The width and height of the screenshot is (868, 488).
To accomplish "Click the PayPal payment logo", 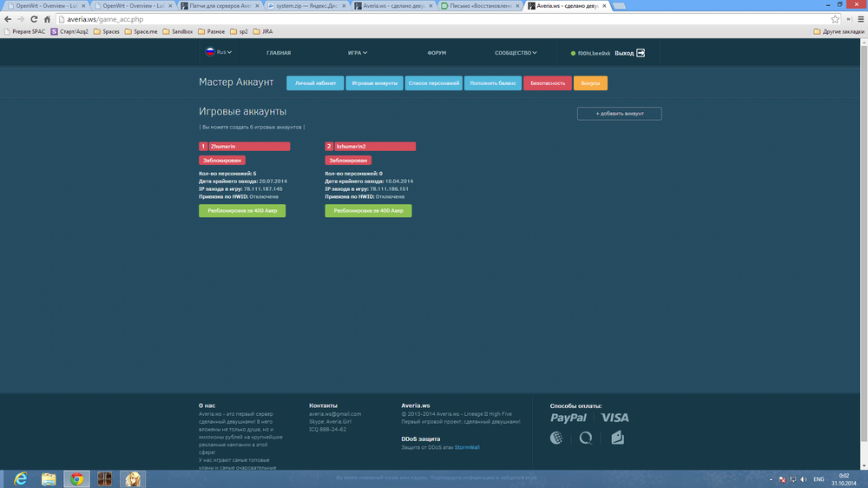I will pos(568,418).
